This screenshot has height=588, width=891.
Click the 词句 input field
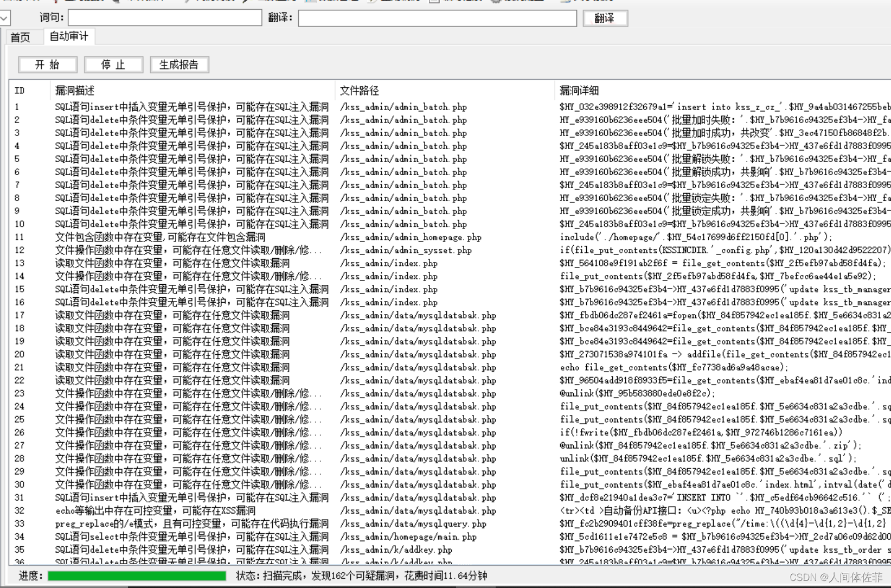(x=165, y=18)
